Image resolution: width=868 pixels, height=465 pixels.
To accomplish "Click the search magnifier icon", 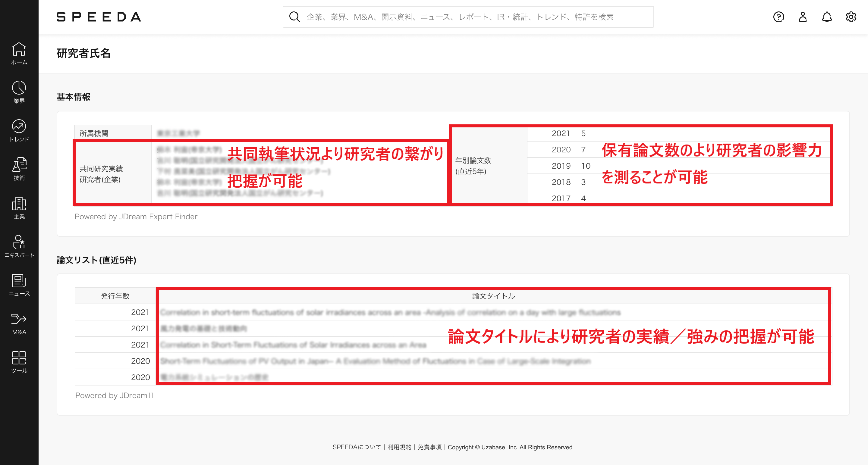I will pyautogui.click(x=294, y=17).
